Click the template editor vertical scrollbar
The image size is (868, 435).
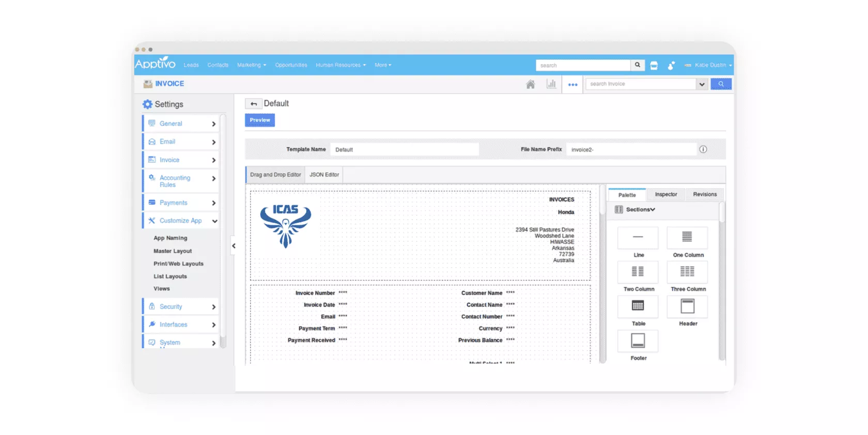602,274
